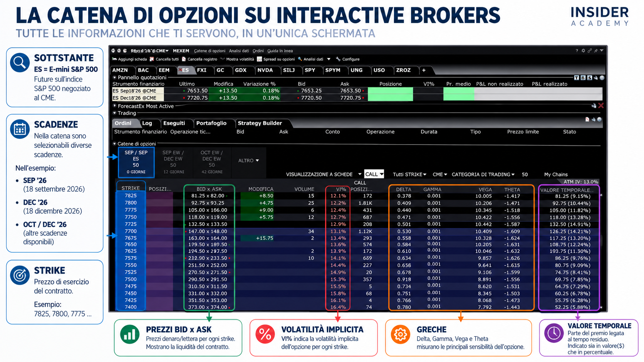Click Cancella registro in the toolbar
This screenshot has height=362, width=644.
(200, 59)
